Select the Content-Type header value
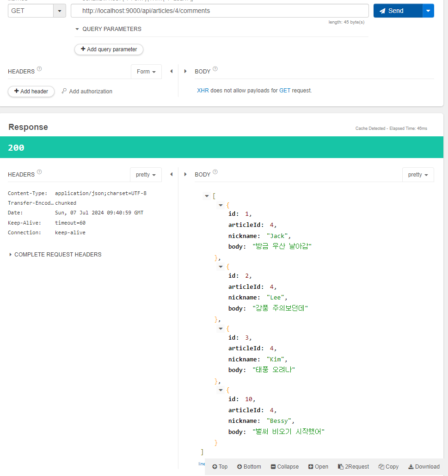The image size is (448, 476). (x=100, y=193)
